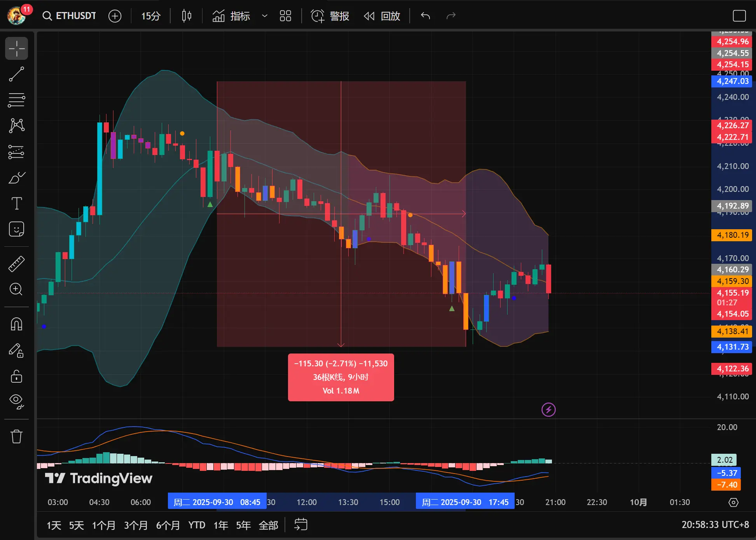Image resolution: width=756 pixels, height=540 pixels.
Task: Click the add symbol plus icon
Action: coord(115,16)
